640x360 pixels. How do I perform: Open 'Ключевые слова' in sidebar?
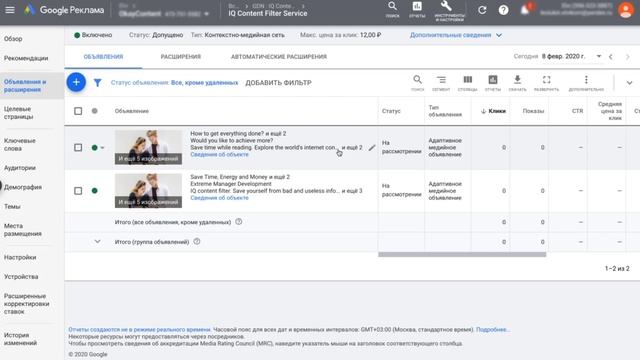pyautogui.click(x=20, y=144)
